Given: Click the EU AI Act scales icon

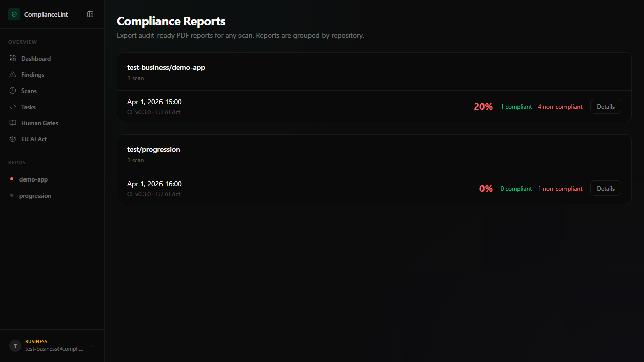Looking at the screenshot, I should (13, 139).
